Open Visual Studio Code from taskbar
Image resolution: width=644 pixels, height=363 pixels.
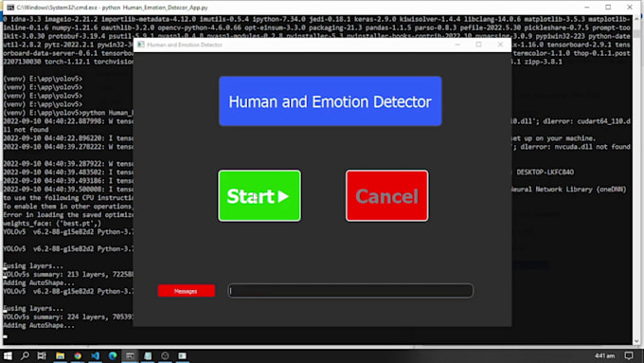96,355
